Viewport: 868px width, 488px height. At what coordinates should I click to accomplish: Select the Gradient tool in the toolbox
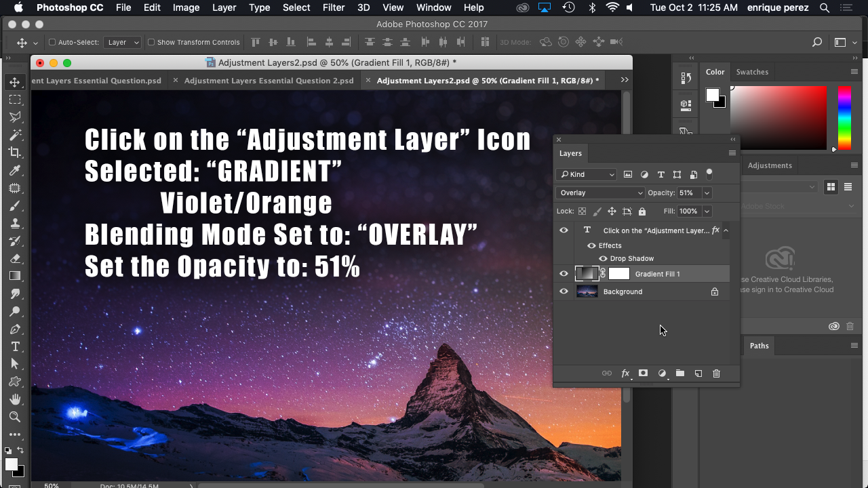coord(15,276)
